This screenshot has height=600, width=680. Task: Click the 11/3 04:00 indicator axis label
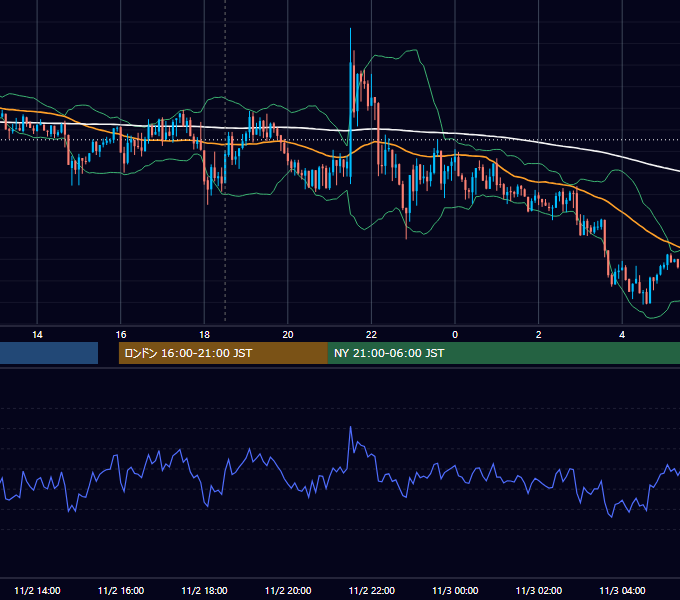[622, 590]
